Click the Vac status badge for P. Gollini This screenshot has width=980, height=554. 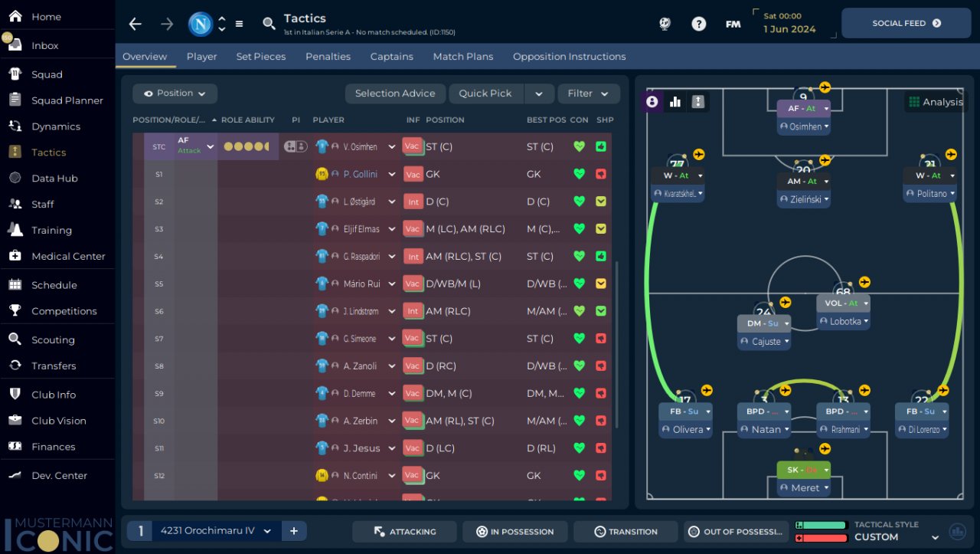413,175
